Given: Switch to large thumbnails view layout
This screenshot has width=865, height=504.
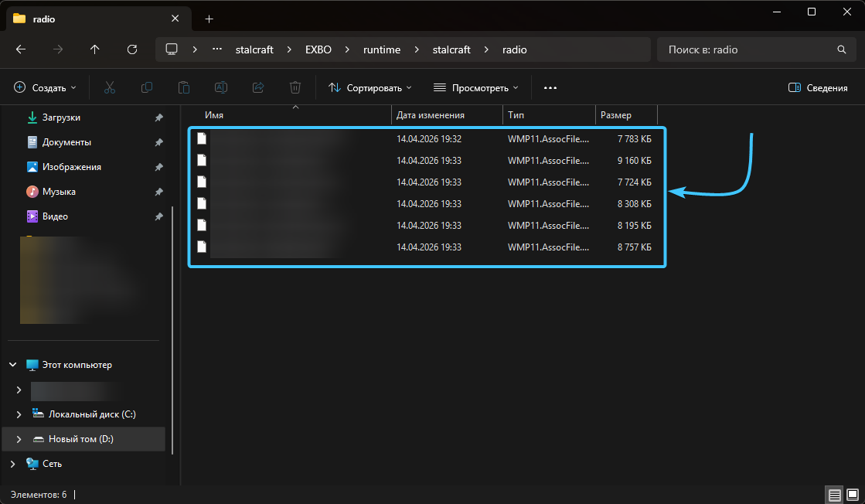Looking at the screenshot, I should [852, 495].
